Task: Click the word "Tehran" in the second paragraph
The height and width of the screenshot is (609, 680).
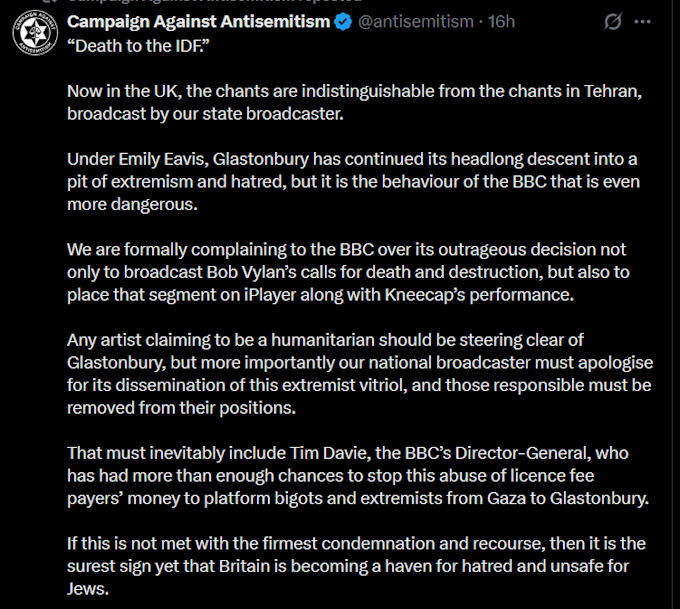Action: click(x=613, y=92)
